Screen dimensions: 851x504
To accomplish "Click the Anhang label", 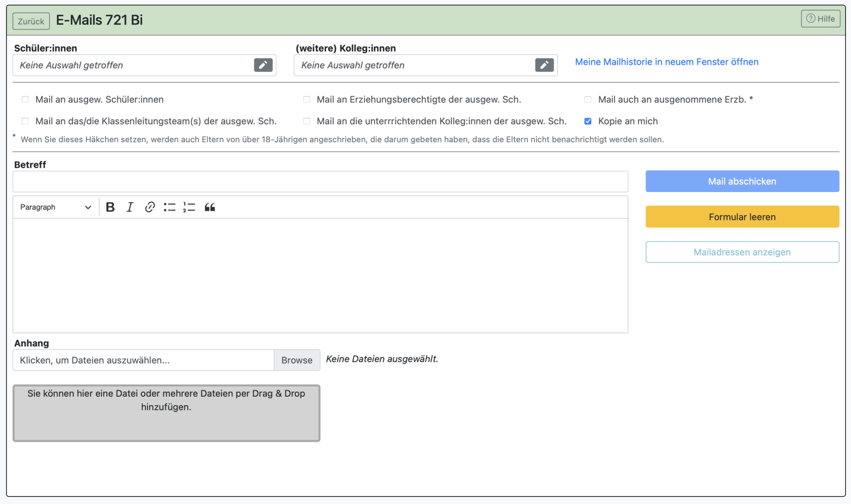I will pos(31,343).
